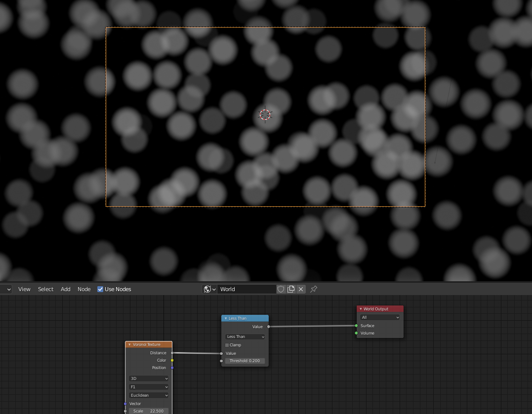Click the Surface input socket
The width and height of the screenshot is (532, 414).
click(356, 326)
